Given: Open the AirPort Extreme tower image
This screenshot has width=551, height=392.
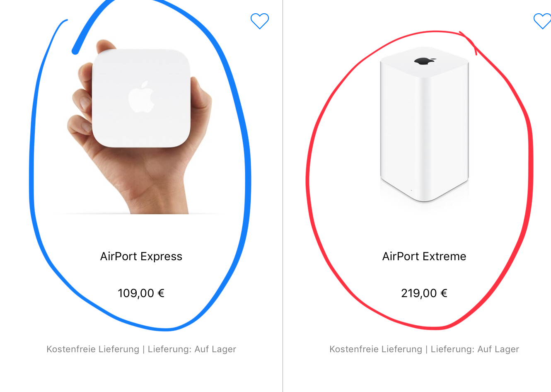Looking at the screenshot, I should tap(424, 124).
